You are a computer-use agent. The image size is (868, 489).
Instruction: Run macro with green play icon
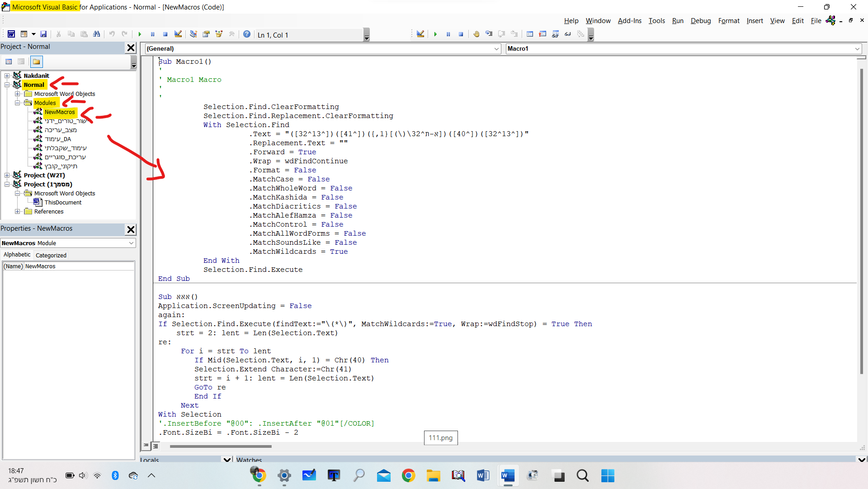140,34
